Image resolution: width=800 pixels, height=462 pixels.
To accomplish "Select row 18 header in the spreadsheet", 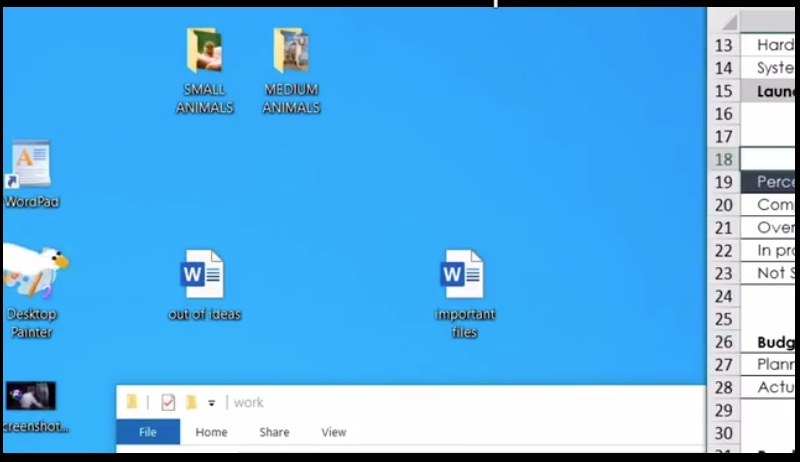I will click(x=724, y=159).
